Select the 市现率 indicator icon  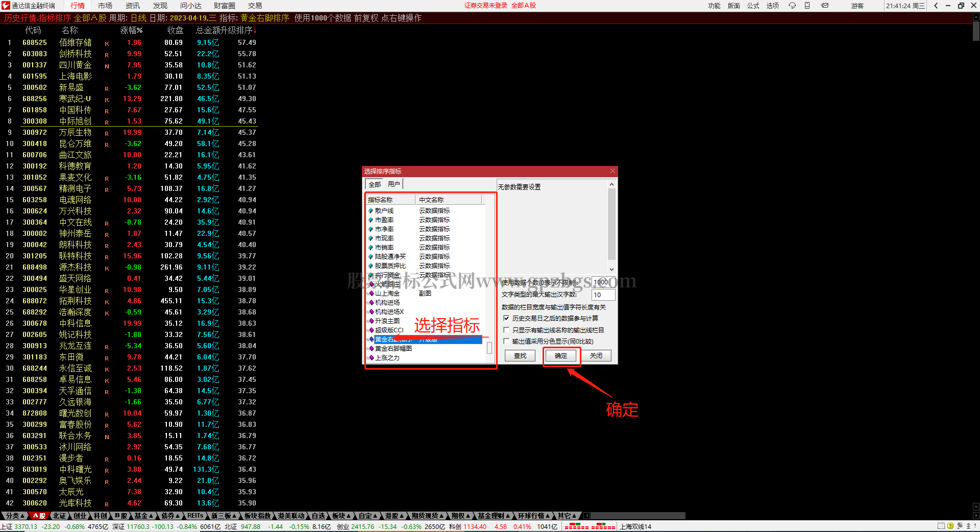point(371,238)
